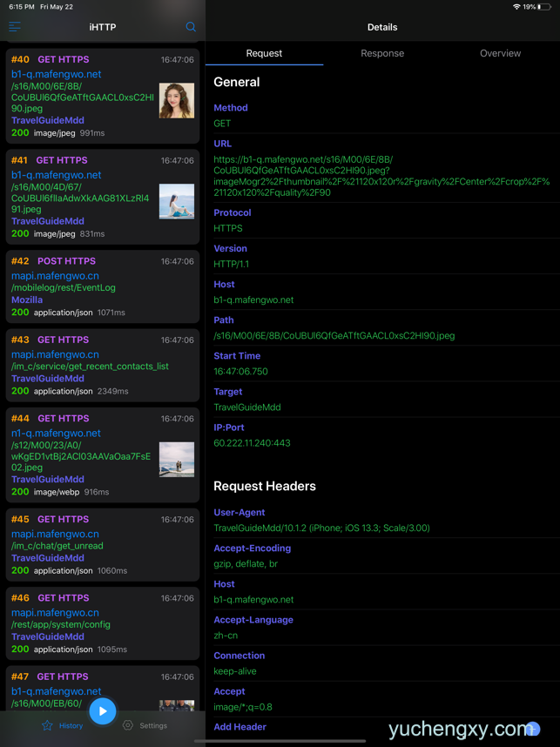Viewport: 560px width, 747px height.
Task: Open thumbnail image of request #44
Action: (176, 460)
